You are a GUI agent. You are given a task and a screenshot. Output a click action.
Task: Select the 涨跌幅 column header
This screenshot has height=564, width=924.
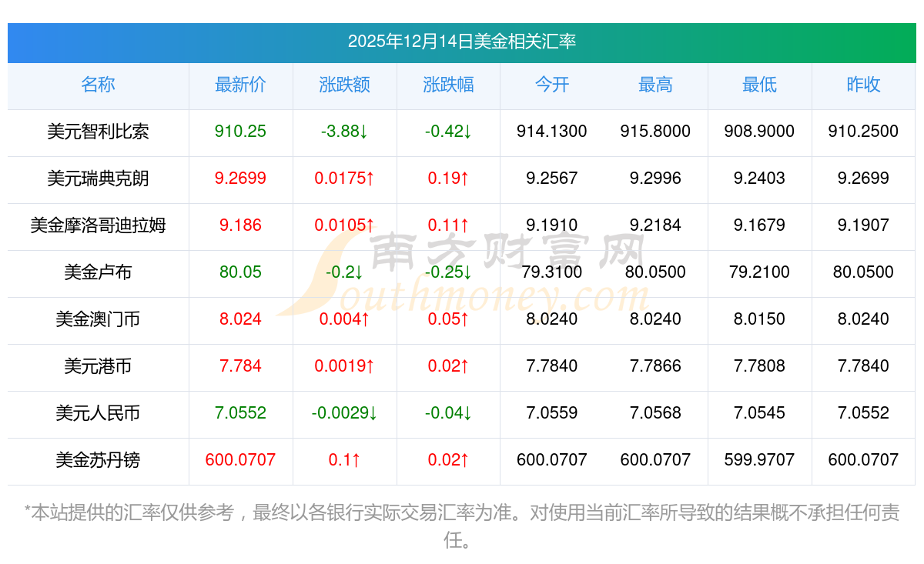tap(448, 85)
